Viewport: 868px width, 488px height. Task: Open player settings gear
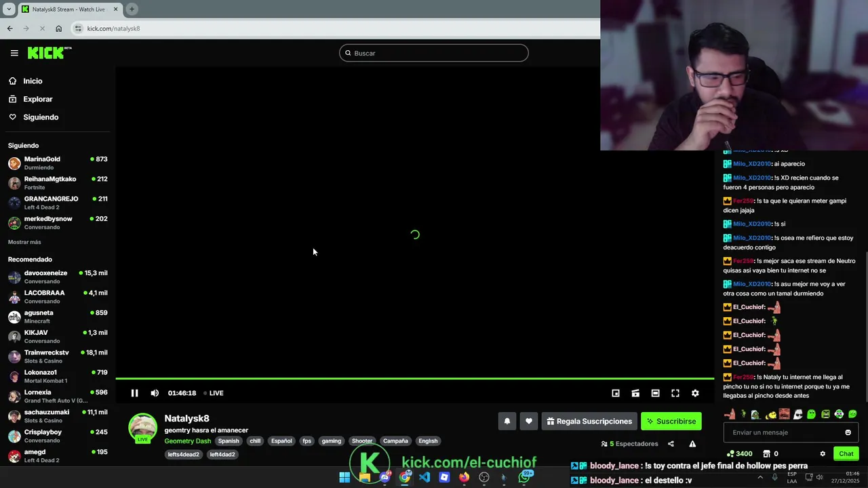click(695, 393)
